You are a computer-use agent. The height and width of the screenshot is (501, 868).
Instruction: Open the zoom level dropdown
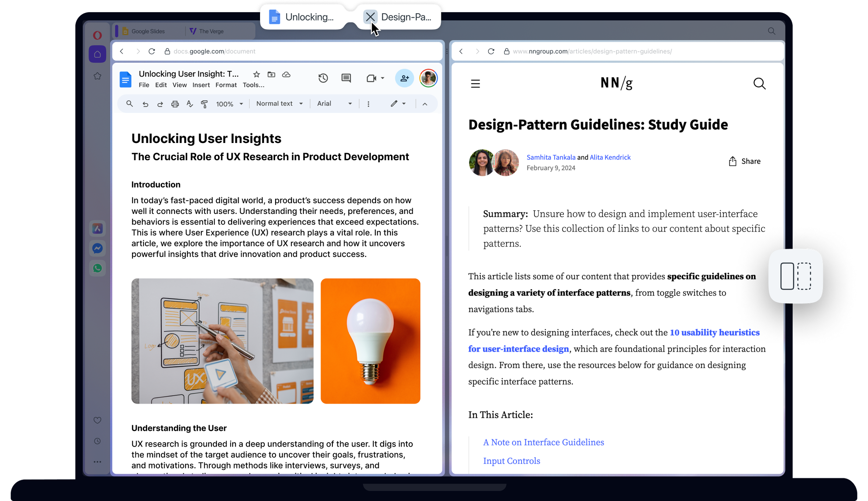[229, 103]
